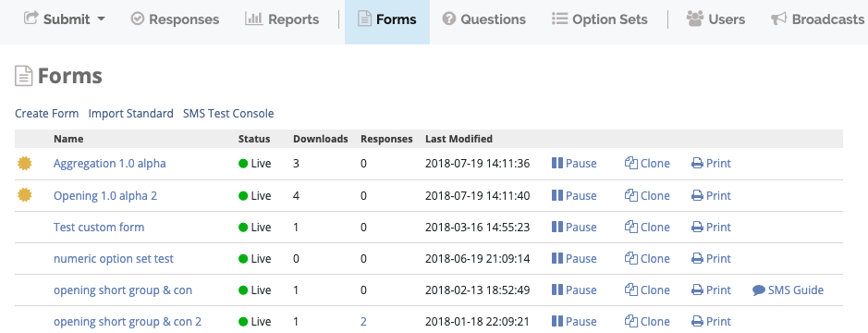Open the SMS Test Console link
Viewport: 868px width, 333px height.
tap(228, 114)
